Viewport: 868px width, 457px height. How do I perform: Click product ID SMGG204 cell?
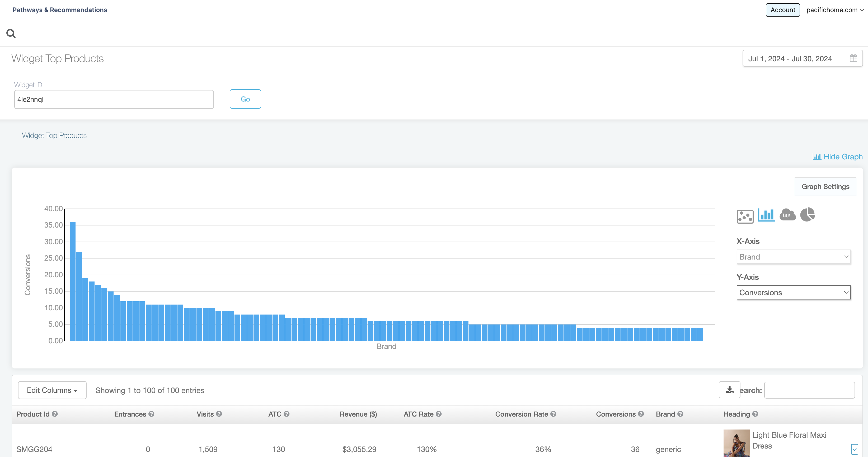(34, 449)
